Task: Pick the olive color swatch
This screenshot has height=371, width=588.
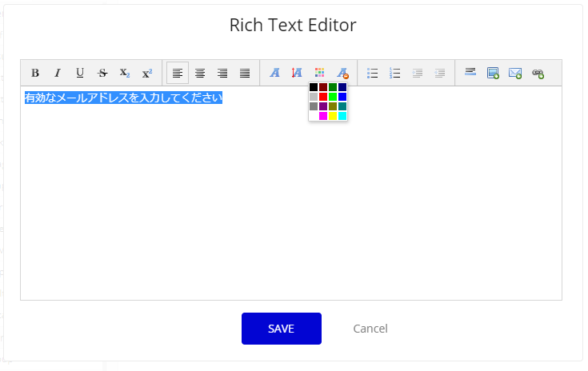Action: 333,106
